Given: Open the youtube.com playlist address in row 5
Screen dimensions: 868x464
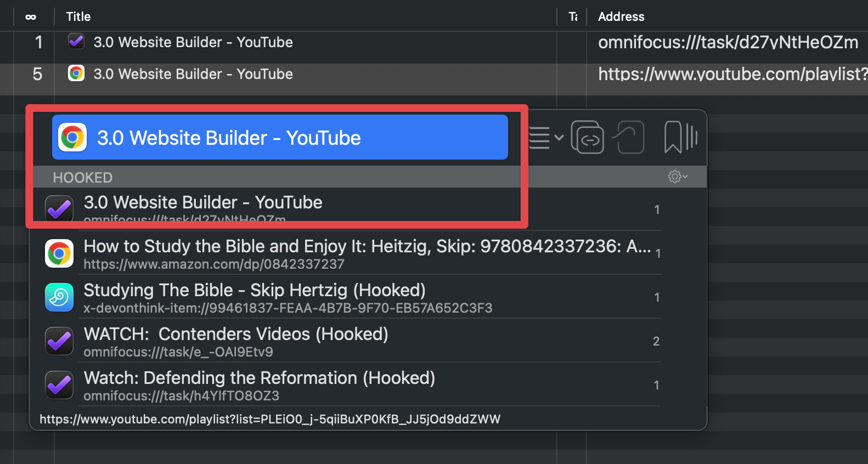Looking at the screenshot, I should coord(732,74).
